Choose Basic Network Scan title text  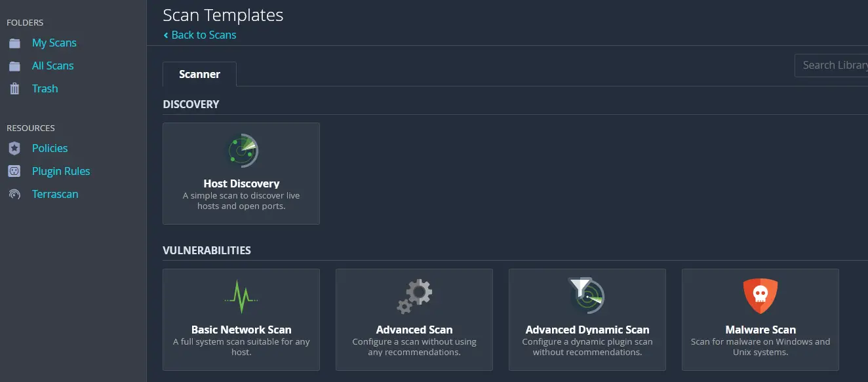241,330
